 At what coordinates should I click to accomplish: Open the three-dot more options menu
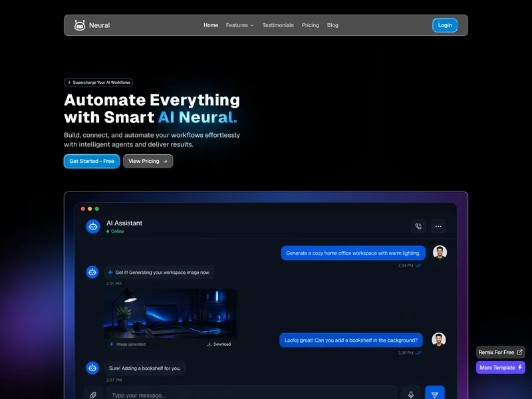click(x=438, y=226)
